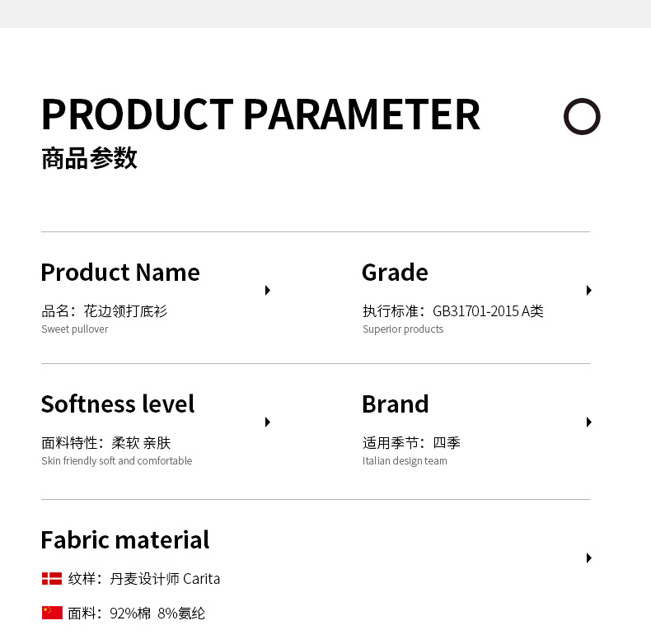Click the 92%棉 8%氨纶 fabric text
This screenshot has height=644, width=651.
[x=157, y=614]
